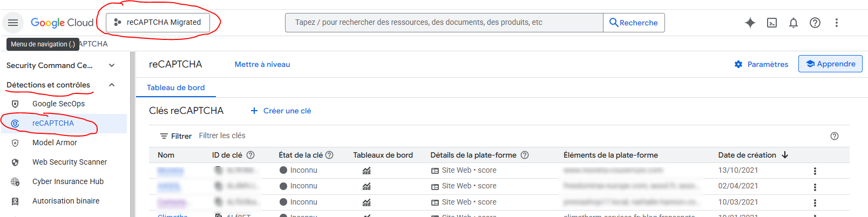
Task: Open Autorisation binaire in the sidebar
Action: (66, 201)
